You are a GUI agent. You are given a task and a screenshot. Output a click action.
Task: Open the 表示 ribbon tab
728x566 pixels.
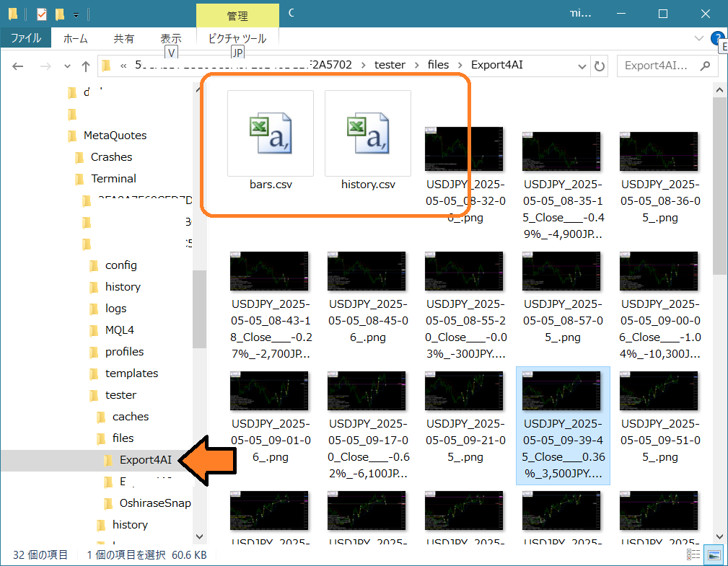click(x=171, y=38)
